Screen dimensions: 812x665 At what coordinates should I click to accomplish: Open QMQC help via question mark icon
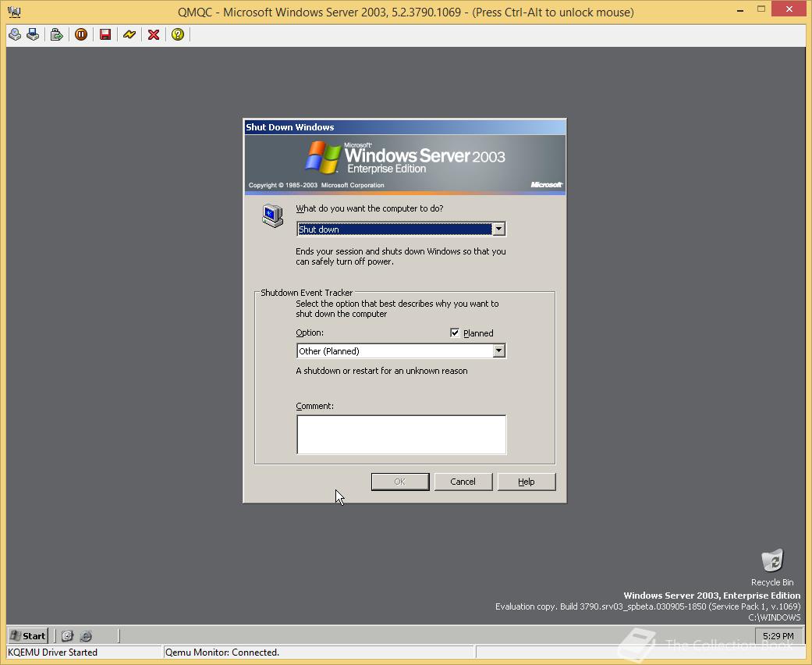[x=178, y=34]
